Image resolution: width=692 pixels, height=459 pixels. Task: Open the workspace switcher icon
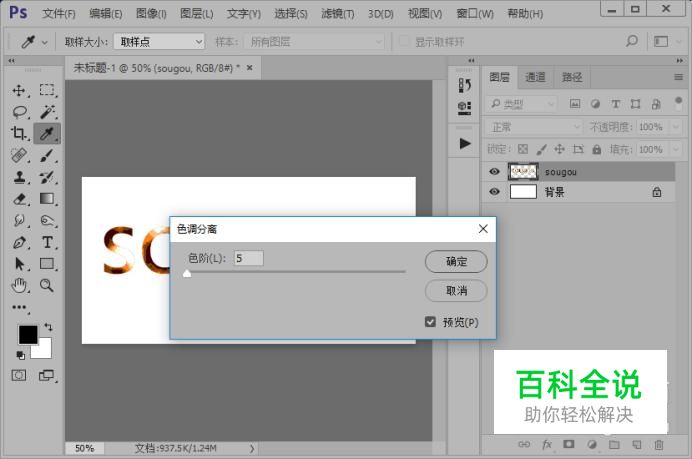pyautogui.click(x=661, y=41)
